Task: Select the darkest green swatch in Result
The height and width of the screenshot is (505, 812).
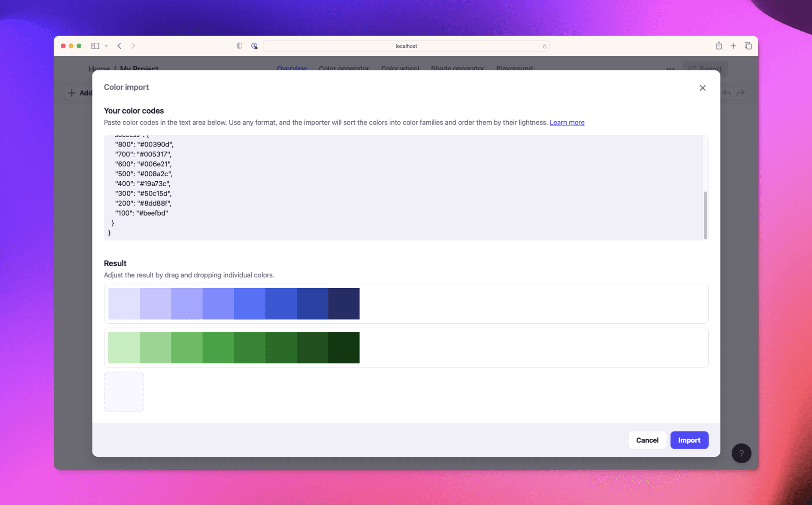Action: coord(344,347)
